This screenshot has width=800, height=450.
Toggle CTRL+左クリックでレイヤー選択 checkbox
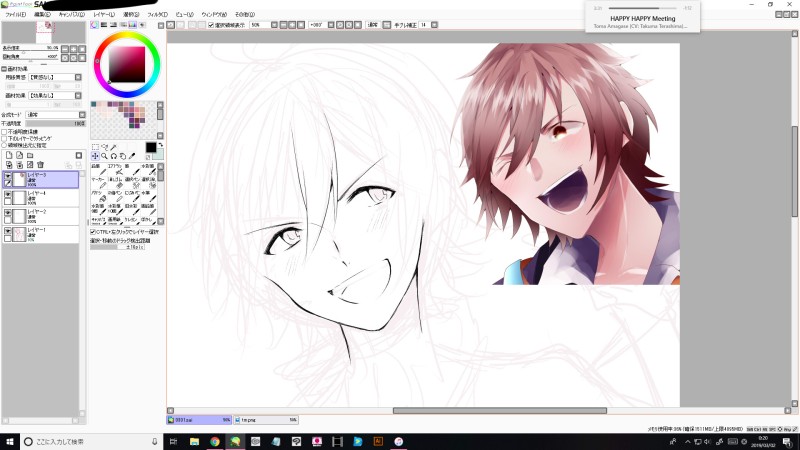pos(93,232)
